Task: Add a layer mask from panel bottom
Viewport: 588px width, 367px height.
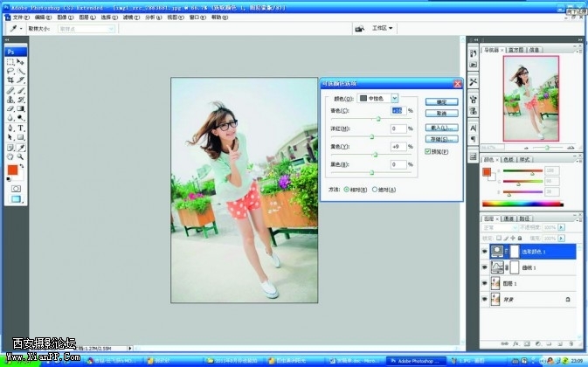Action: click(x=527, y=343)
